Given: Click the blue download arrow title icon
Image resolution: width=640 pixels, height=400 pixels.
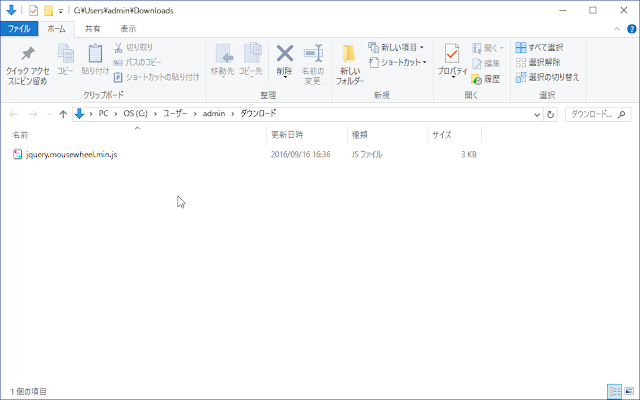Looking at the screenshot, I should point(11,10).
